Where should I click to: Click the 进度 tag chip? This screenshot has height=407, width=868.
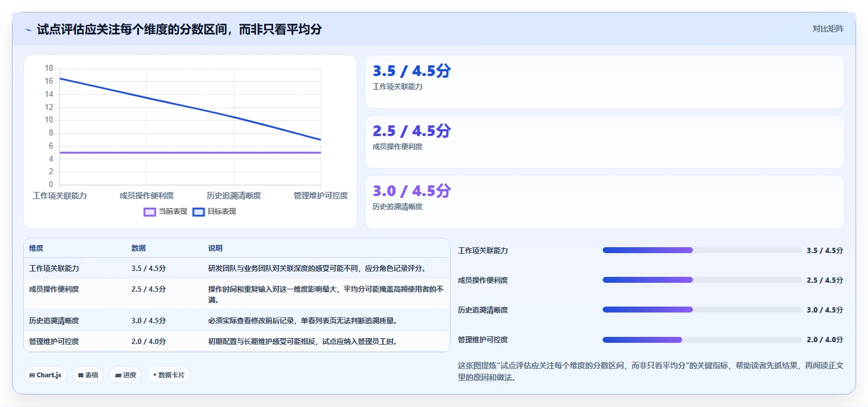tap(125, 375)
